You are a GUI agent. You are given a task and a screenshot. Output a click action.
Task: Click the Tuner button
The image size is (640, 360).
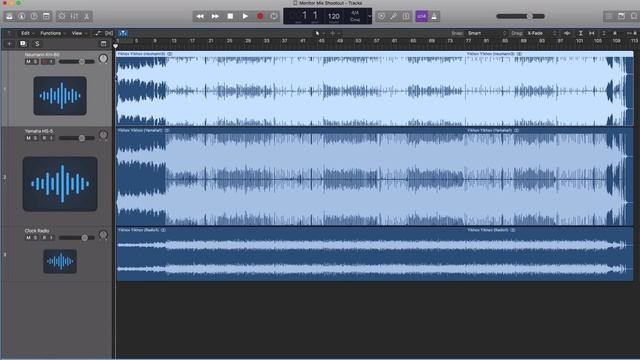[x=393, y=16]
